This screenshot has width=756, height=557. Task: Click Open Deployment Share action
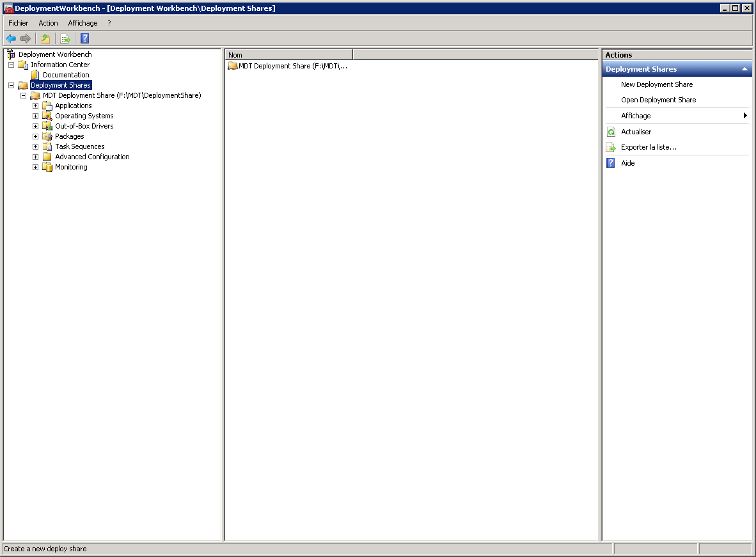(658, 100)
